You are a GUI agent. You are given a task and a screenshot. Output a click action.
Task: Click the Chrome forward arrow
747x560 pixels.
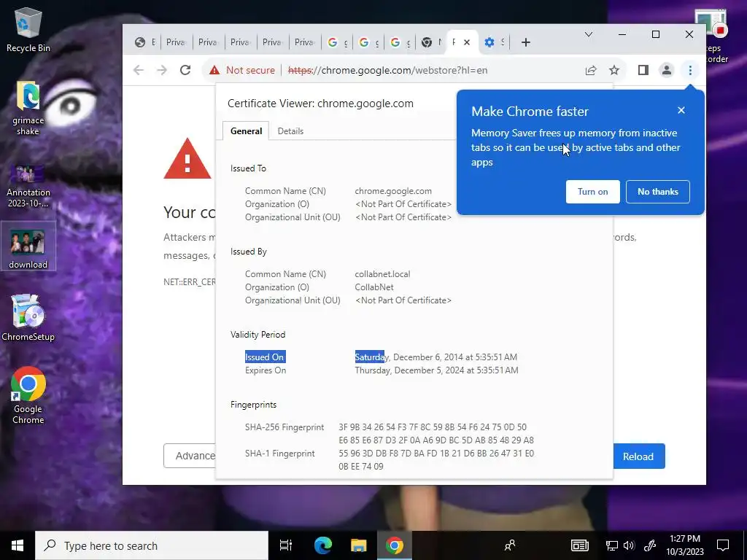click(162, 71)
